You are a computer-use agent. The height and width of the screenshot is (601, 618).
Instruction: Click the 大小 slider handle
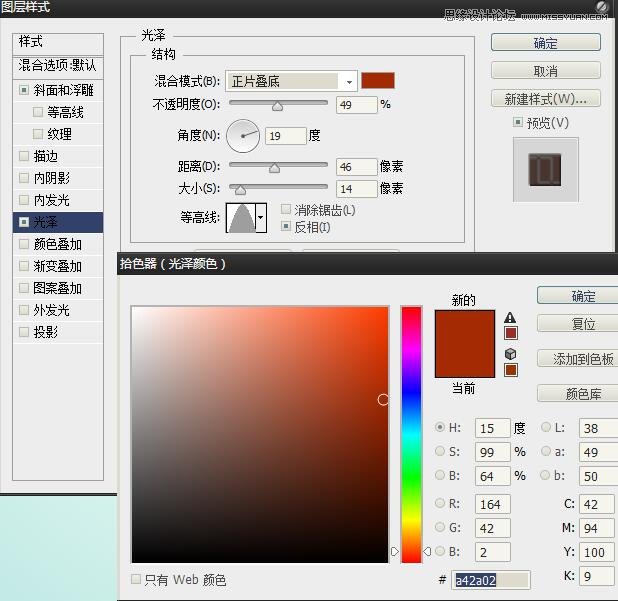tap(240, 190)
